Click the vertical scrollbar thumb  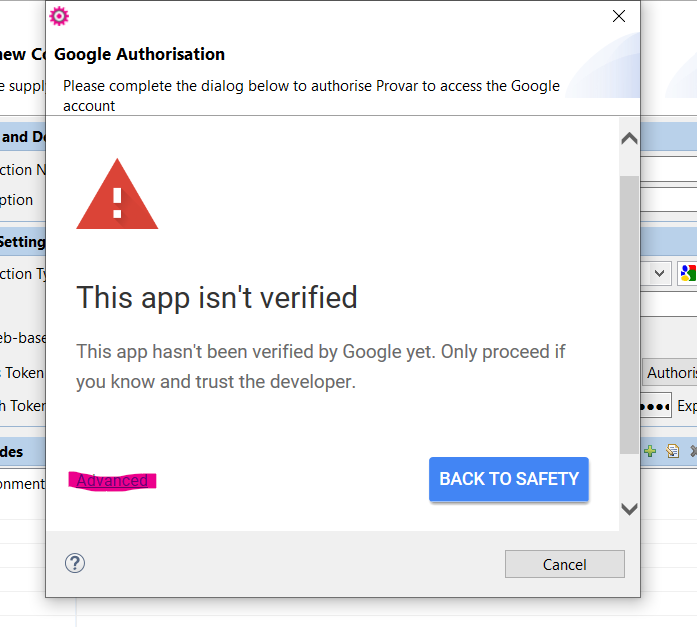[x=629, y=310]
